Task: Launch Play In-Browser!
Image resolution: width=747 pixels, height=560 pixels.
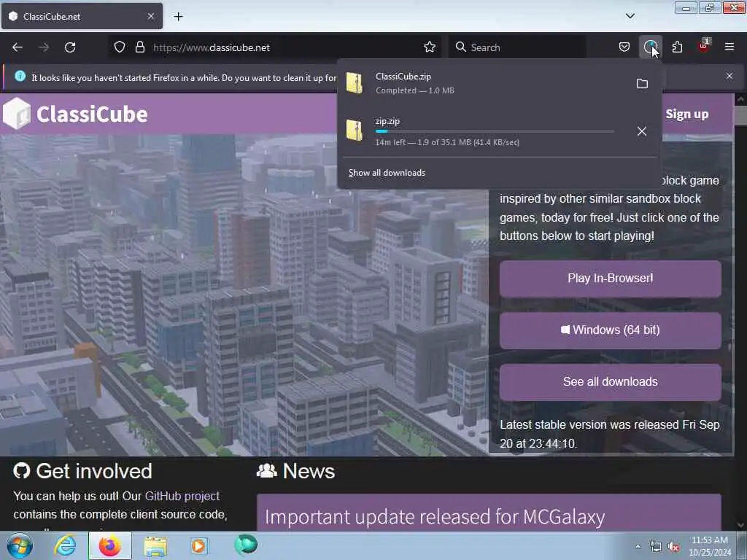Action: tap(610, 279)
